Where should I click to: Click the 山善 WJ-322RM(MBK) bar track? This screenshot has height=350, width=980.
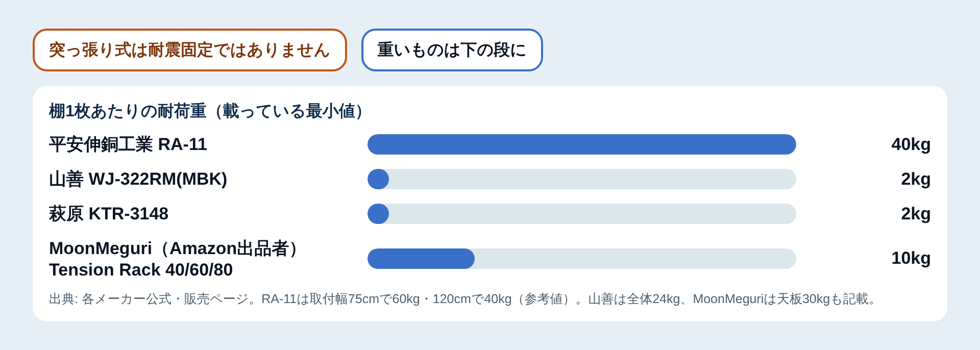[582, 179]
